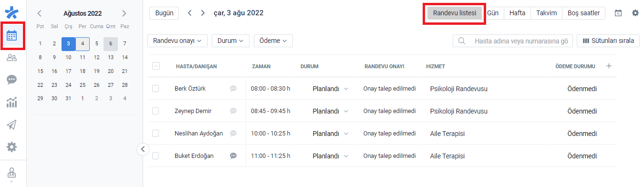644x187 pixels.
Task: Click the Sütunları sırala button
Action: pyautogui.click(x=608, y=41)
